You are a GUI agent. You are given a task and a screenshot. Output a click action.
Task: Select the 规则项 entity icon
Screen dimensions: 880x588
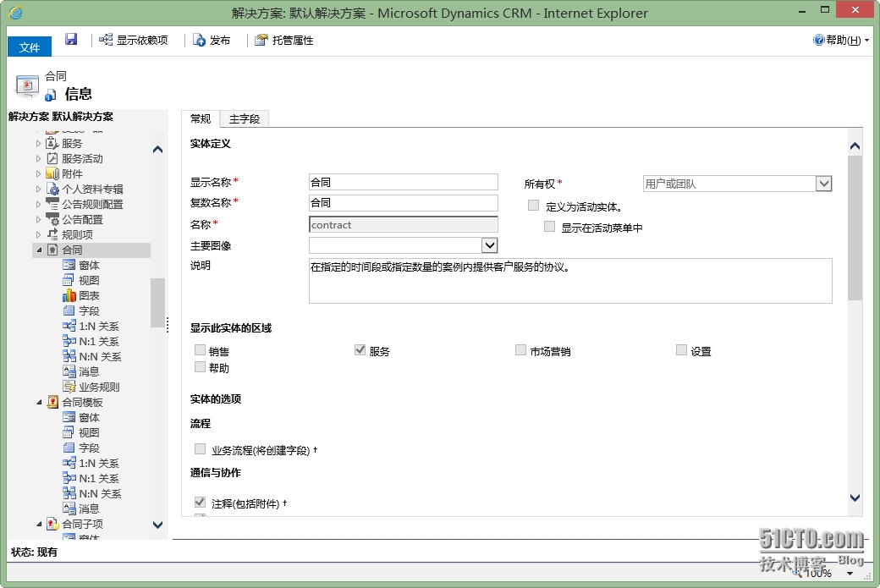(x=52, y=234)
